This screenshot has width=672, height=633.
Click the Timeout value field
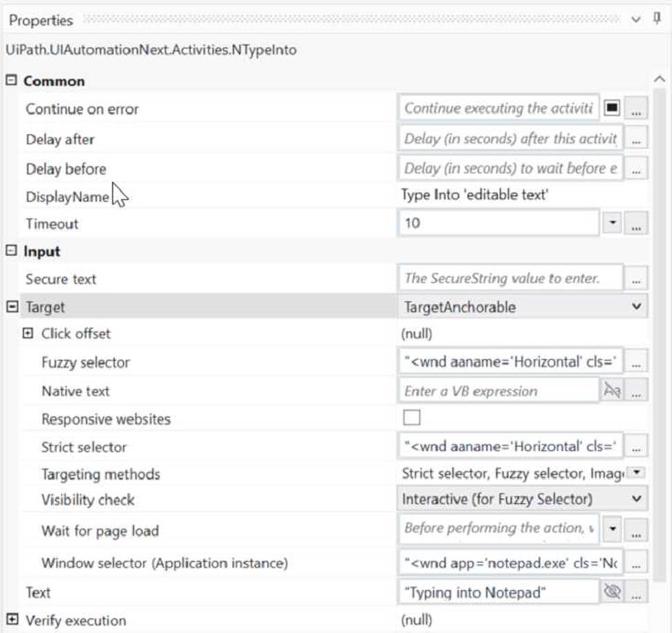click(x=498, y=222)
